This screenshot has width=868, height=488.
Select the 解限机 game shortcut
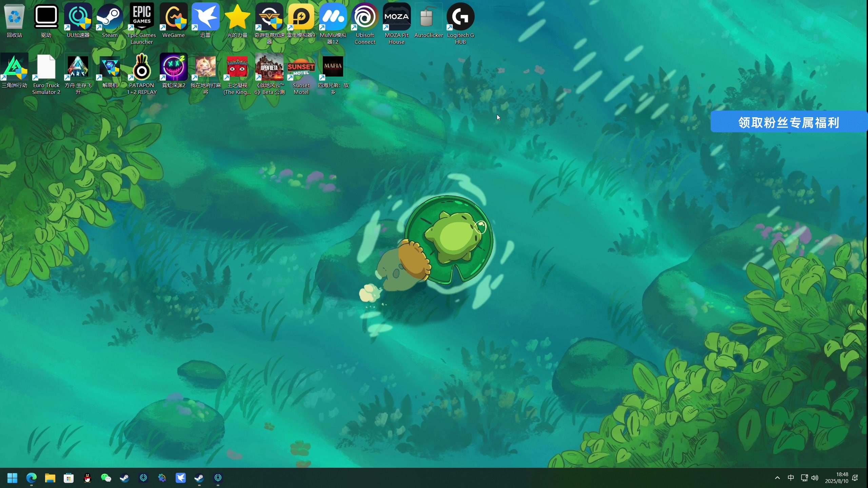point(110,71)
